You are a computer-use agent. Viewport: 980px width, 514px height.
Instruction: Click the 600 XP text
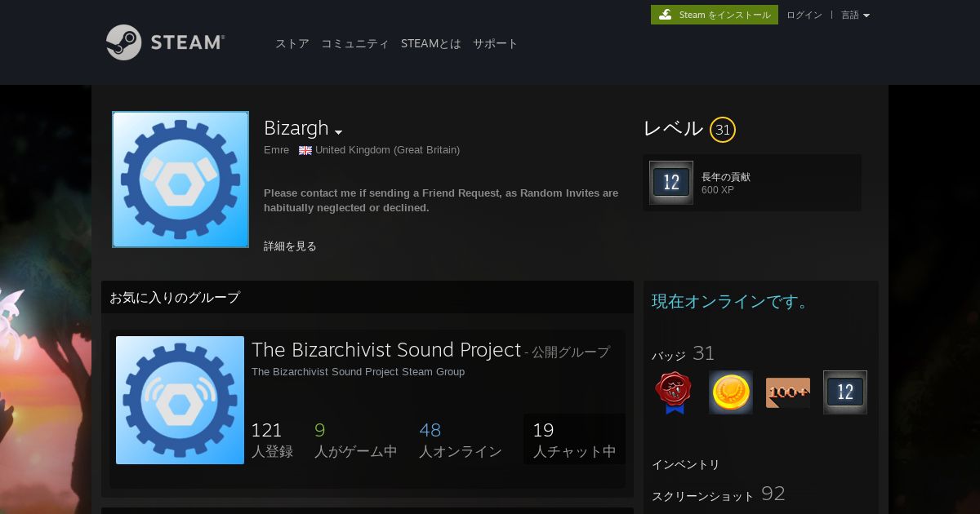tap(718, 190)
